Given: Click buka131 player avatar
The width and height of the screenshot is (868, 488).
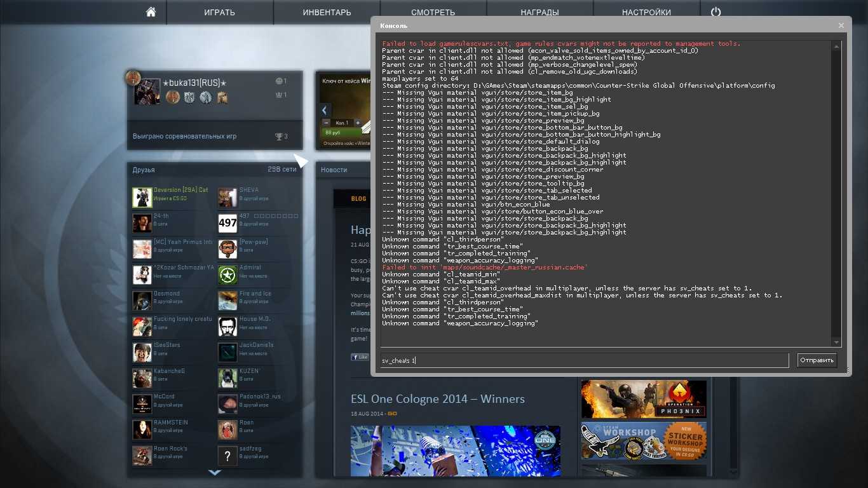Looking at the screenshot, I should pyautogui.click(x=147, y=91).
